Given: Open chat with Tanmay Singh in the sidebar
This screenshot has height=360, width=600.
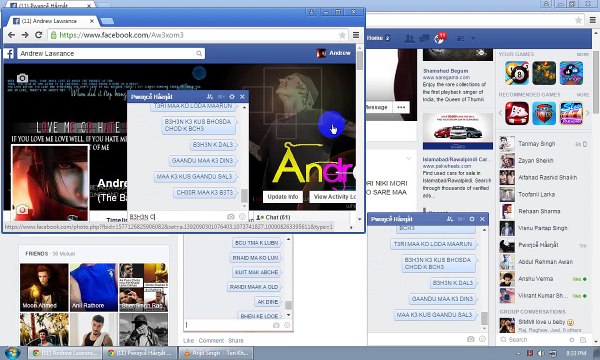Looking at the screenshot, I should (543, 144).
